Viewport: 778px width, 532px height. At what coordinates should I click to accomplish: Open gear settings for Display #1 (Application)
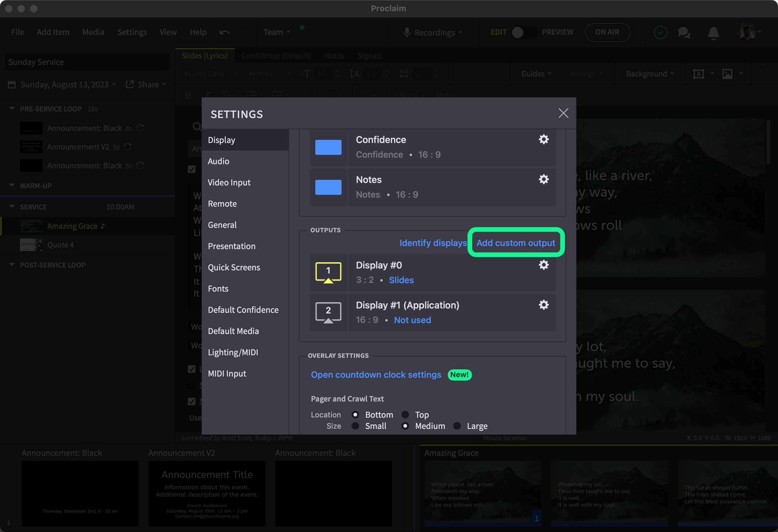pos(543,305)
